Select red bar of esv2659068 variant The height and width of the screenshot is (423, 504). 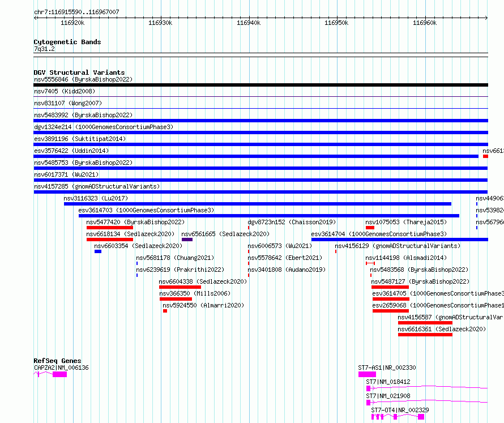tap(391, 311)
